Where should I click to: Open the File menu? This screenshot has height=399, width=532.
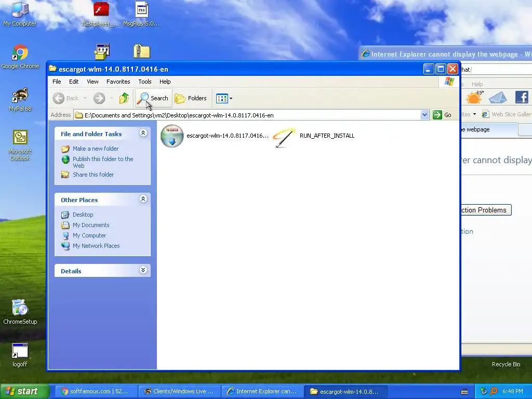pos(57,82)
